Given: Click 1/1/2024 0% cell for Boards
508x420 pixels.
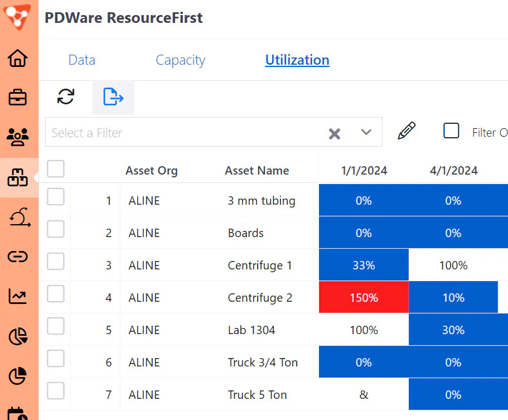Looking at the screenshot, I should (x=364, y=233).
